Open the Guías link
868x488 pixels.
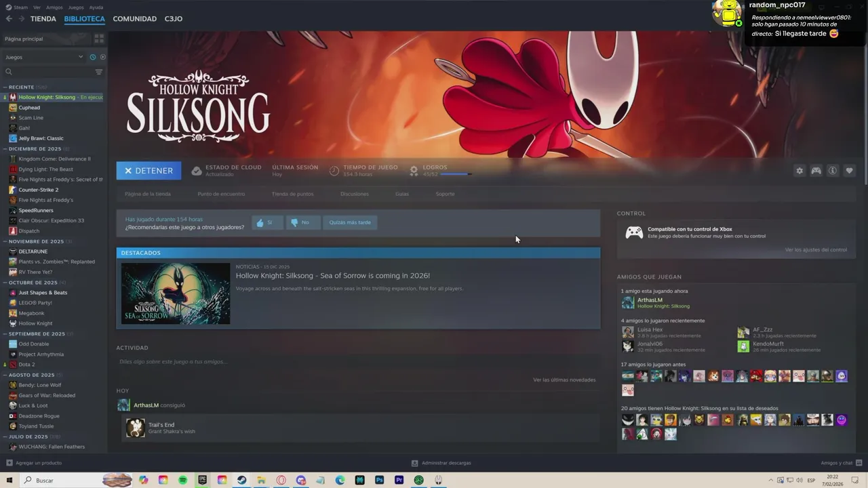(x=402, y=194)
